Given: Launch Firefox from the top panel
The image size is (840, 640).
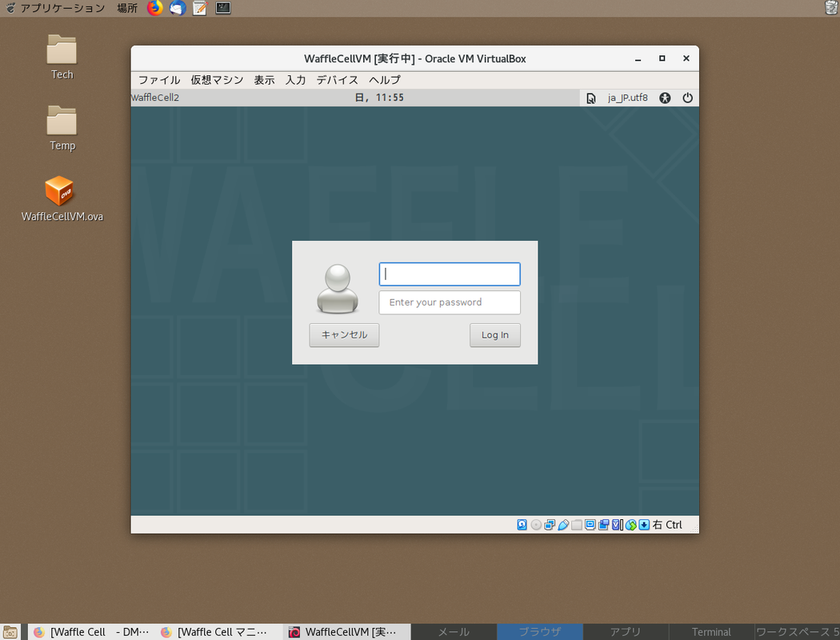Looking at the screenshot, I should (155, 8).
